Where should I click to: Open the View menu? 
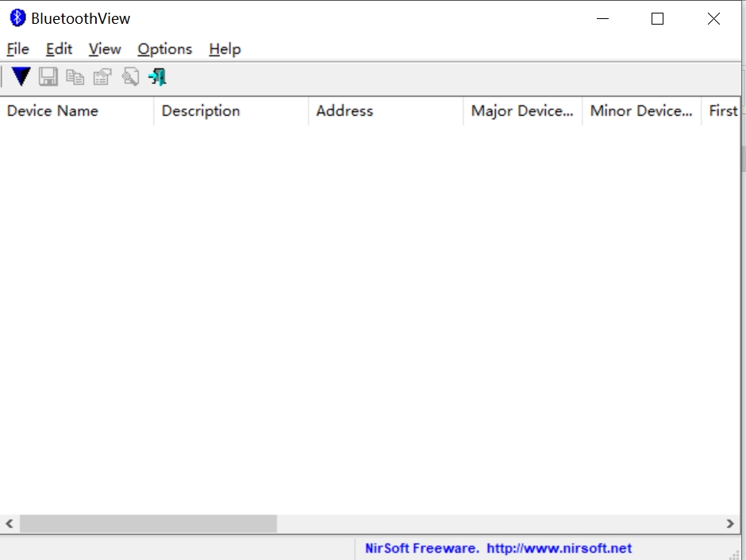[105, 49]
